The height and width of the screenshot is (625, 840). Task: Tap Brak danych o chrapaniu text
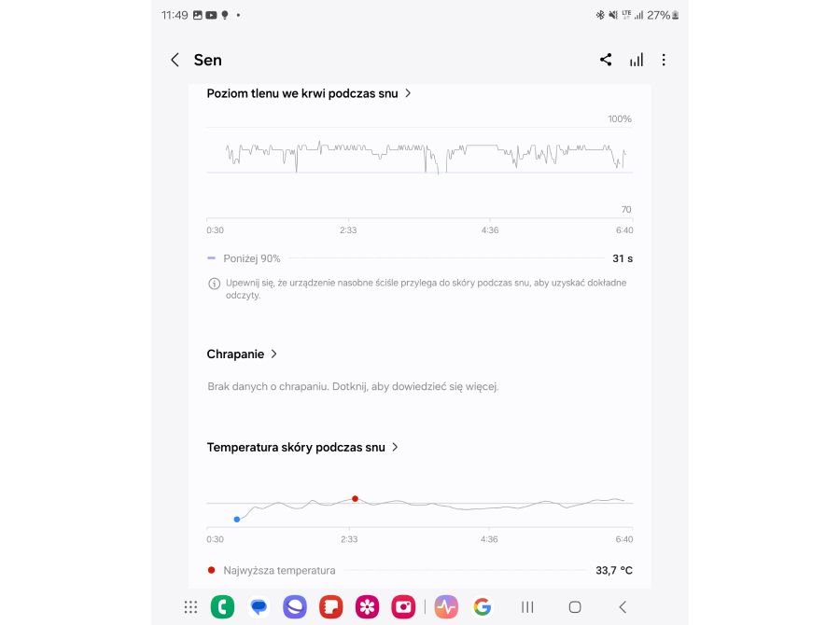[x=353, y=386]
